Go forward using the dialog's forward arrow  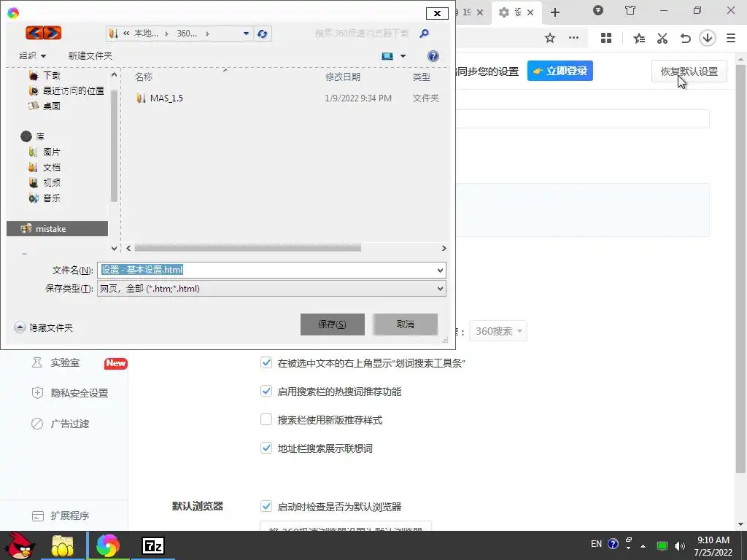[x=53, y=33]
